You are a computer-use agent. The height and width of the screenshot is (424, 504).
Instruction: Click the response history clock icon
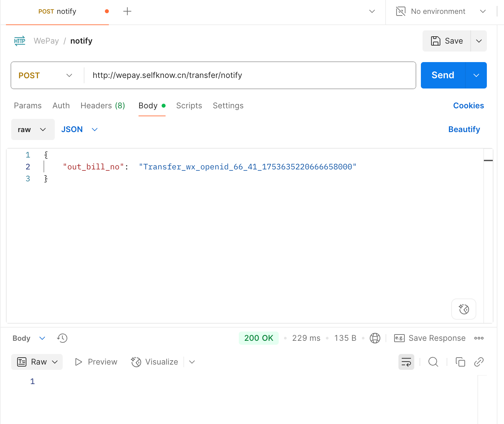pos(62,338)
